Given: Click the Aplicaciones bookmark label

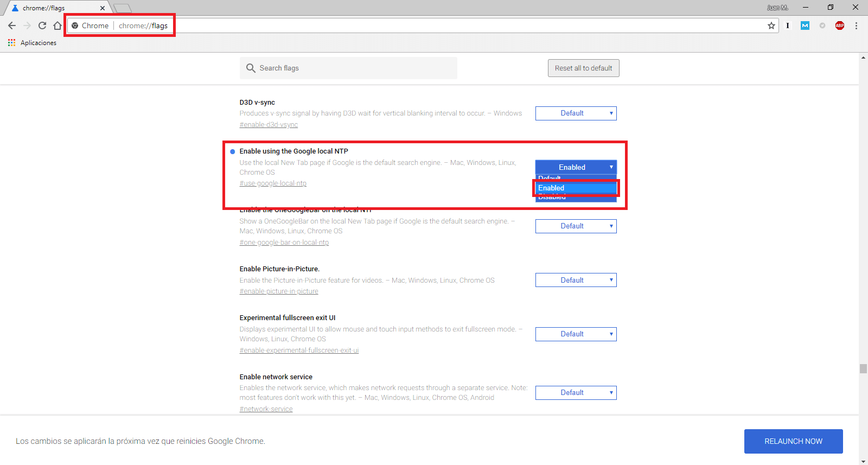Looking at the screenshot, I should click(39, 43).
